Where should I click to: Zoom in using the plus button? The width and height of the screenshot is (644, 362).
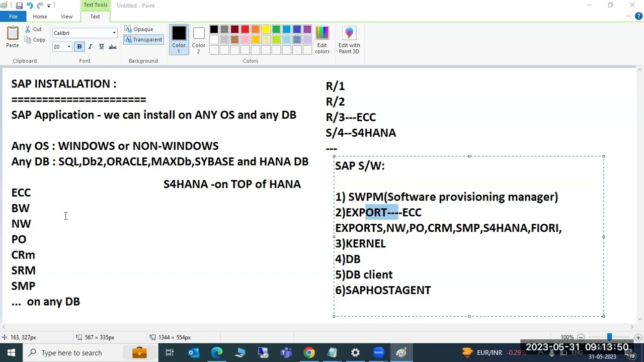[x=638, y=337]
